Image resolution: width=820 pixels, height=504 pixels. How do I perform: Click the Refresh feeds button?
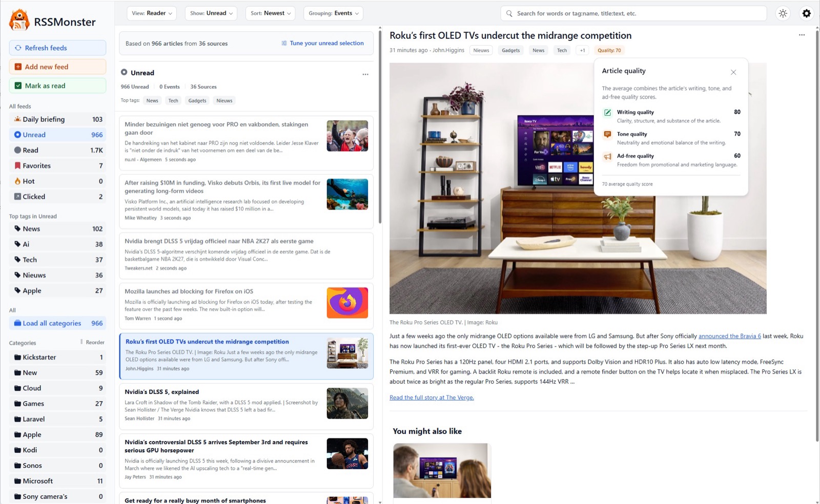pos(57,48)
